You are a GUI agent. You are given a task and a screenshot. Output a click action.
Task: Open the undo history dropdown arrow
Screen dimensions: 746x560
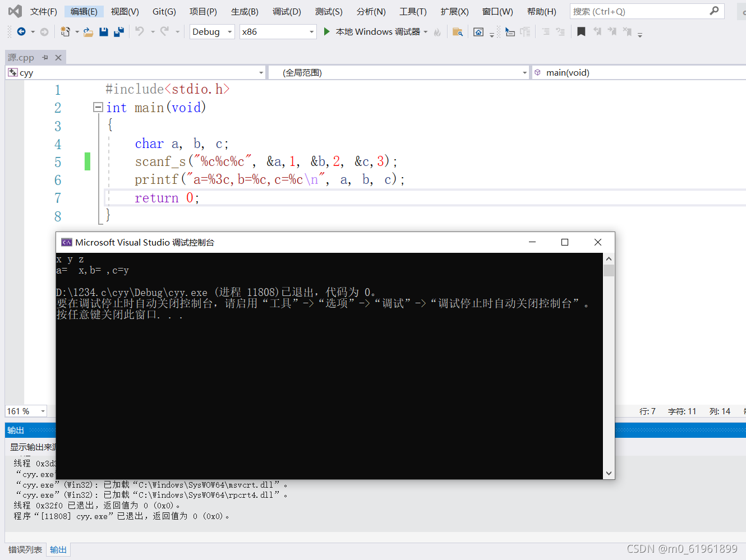point(153,32)
